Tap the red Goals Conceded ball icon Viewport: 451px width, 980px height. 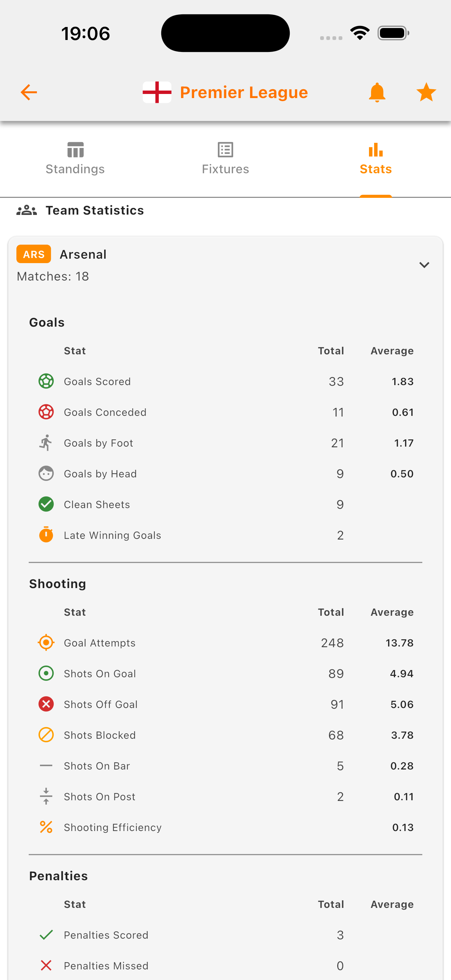tap(46, 412)
